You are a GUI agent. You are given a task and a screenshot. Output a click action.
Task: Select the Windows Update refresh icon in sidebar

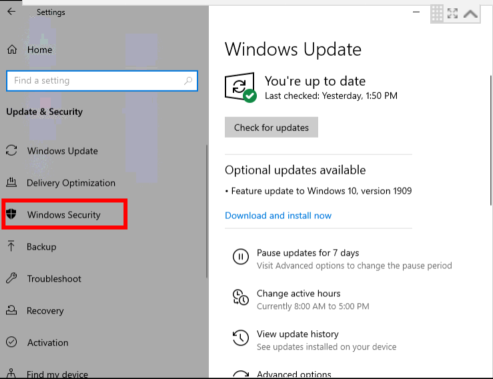(x=12, y=151)
